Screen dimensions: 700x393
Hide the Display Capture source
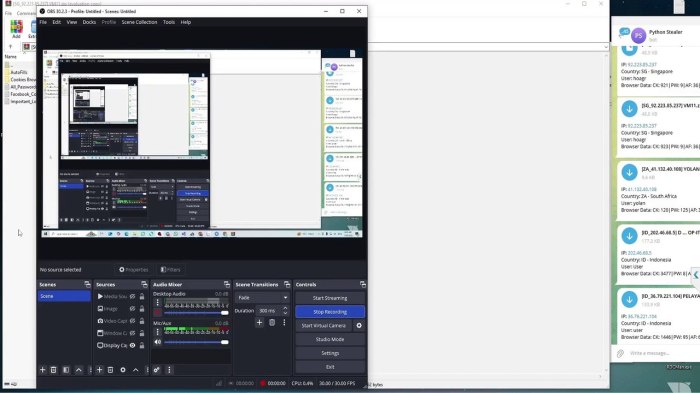pyautogui.click(x=133, y=345)
